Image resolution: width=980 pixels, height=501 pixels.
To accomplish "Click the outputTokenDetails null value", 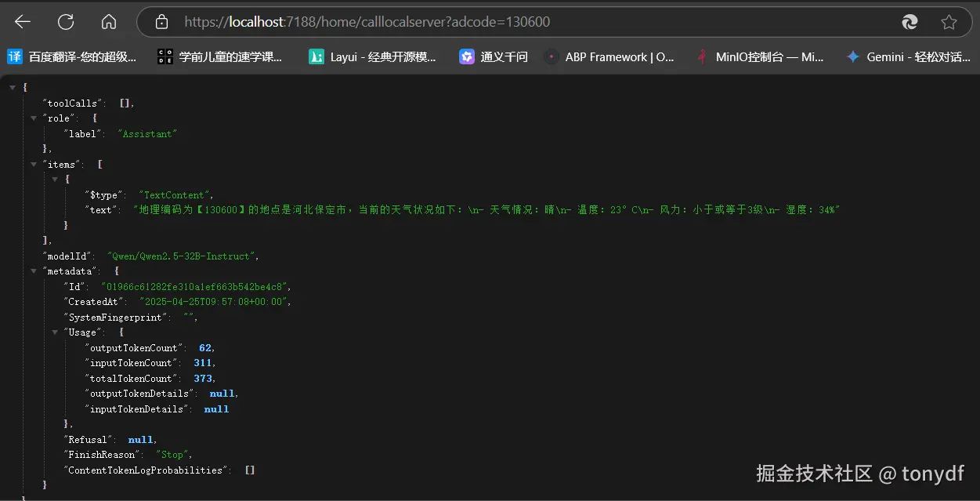I will pyautogui.click(x=223, y=394).
